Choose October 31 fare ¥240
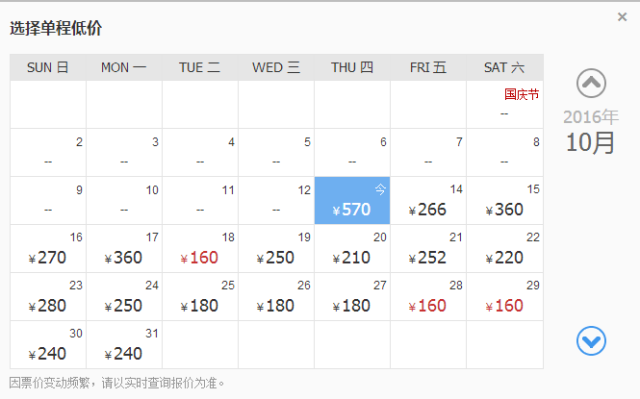This screenshot has width=640, height=399. click(124, 345)
